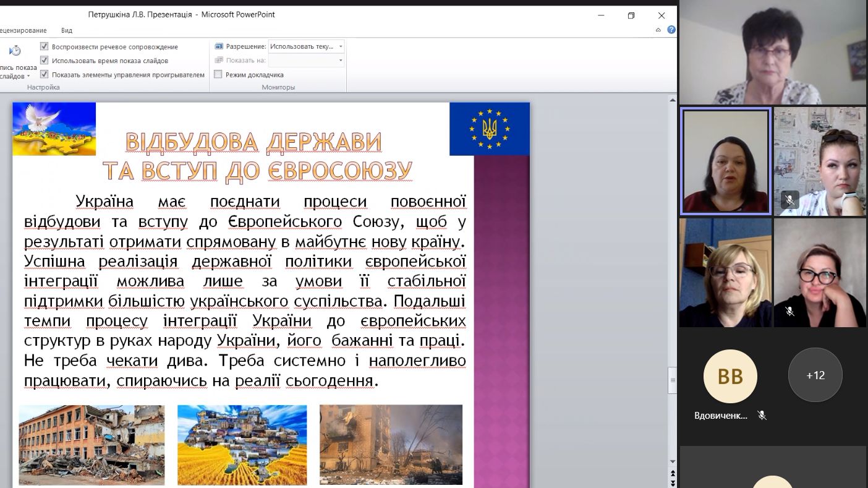Click the record slide show timer icon
Viewport: 868px width, 488px height.
[x=15, y=51]
